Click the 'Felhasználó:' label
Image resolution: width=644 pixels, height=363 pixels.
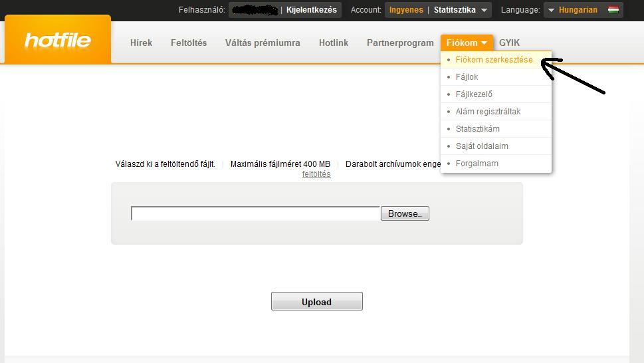[201, 10]
